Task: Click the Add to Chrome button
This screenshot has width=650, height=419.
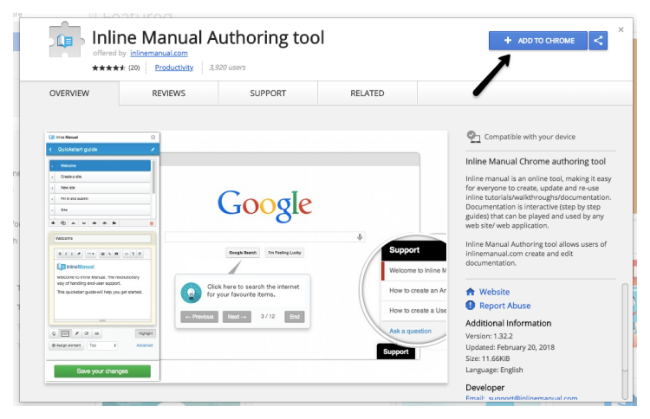Action: click(538, 41)
